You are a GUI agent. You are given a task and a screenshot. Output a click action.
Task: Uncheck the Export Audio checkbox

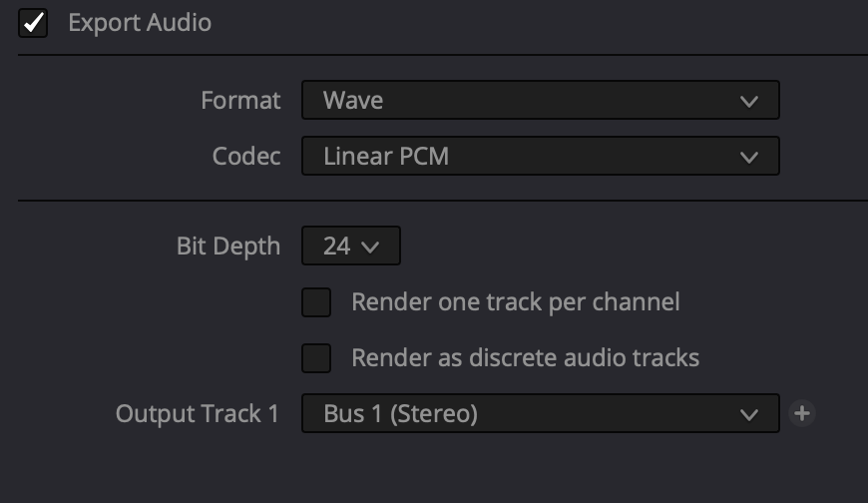point(33,23)
